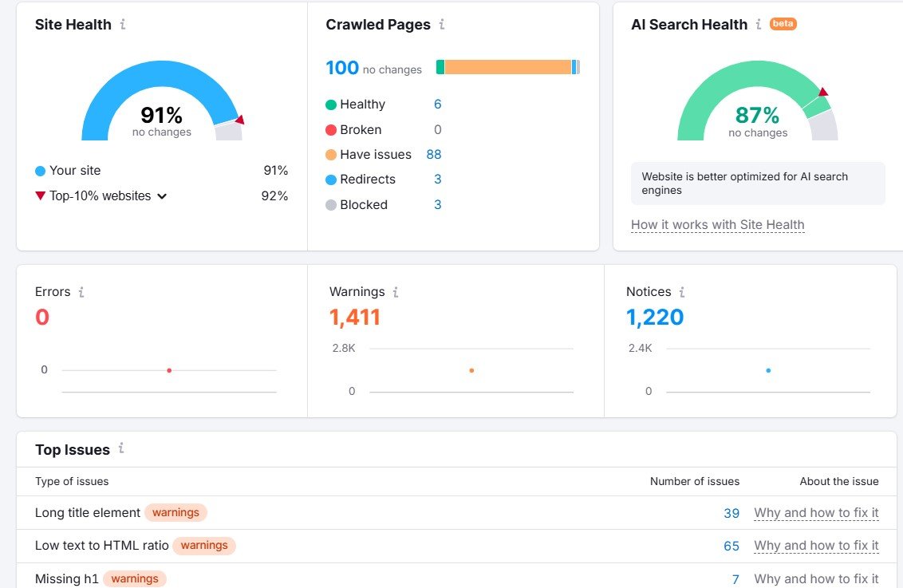The height and width of the screenshot is (588, 903).
Task: Click the beta badge on AI Search Health
Action: [x=783, y=24]
